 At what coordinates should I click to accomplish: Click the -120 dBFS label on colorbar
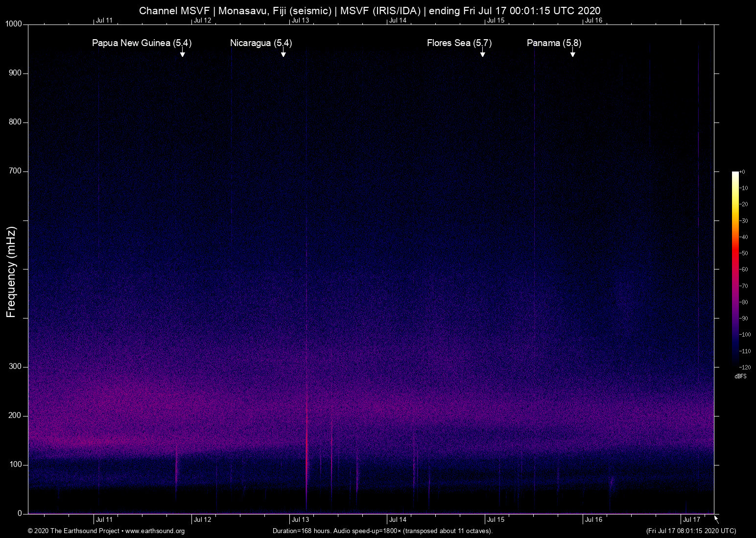(x=744, y=367)
